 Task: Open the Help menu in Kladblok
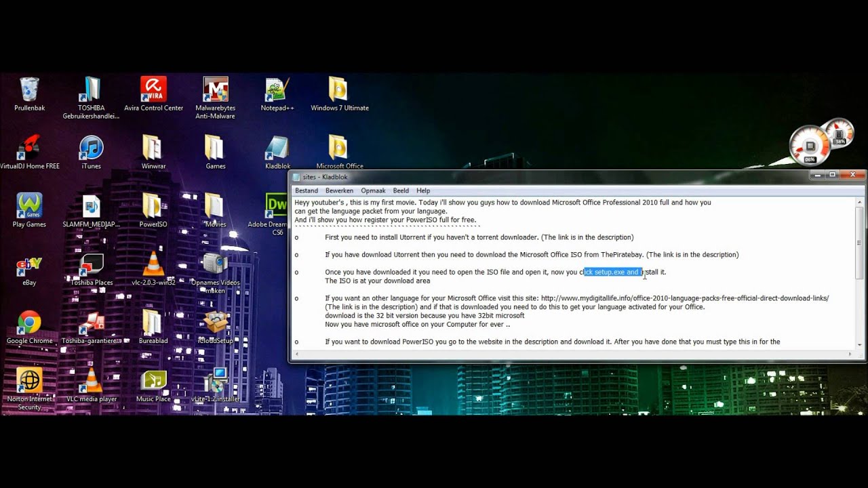(x=423, y=191)
